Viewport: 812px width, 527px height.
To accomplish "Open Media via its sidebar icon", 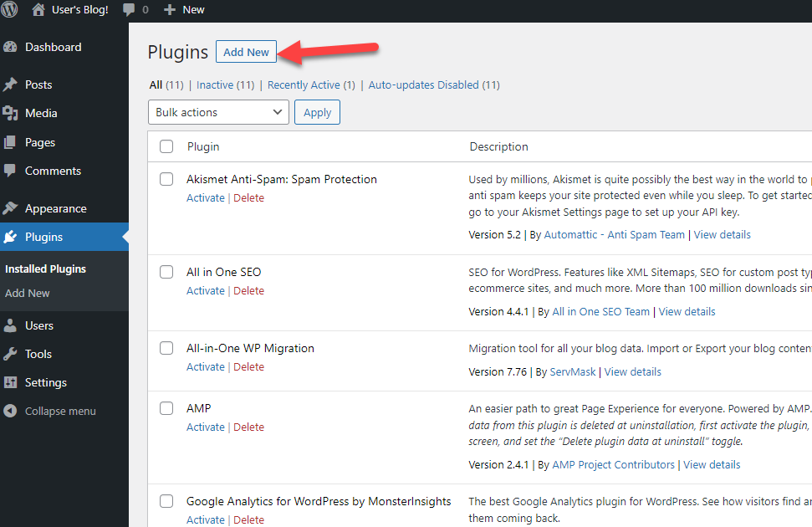I will 10,113.
